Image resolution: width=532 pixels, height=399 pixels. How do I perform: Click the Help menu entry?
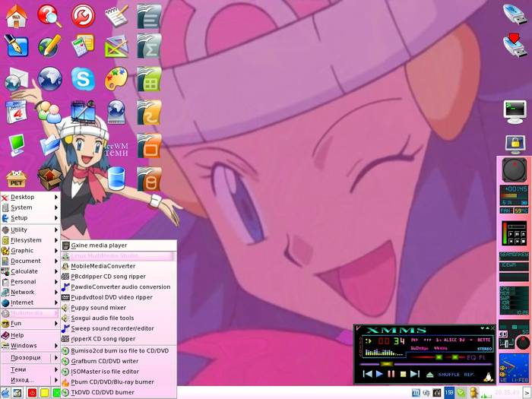[x=30, y=335]
